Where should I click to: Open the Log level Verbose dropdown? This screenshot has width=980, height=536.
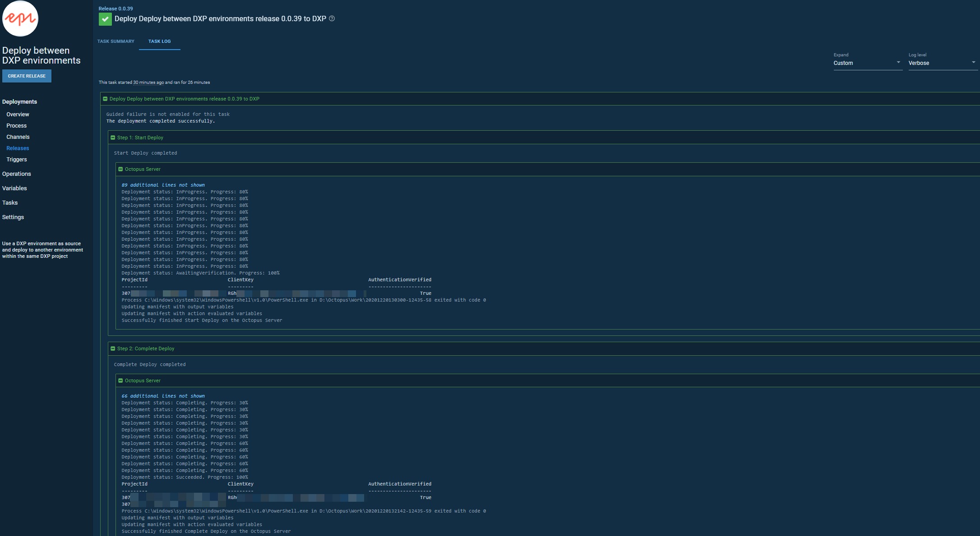coord(942,63)
